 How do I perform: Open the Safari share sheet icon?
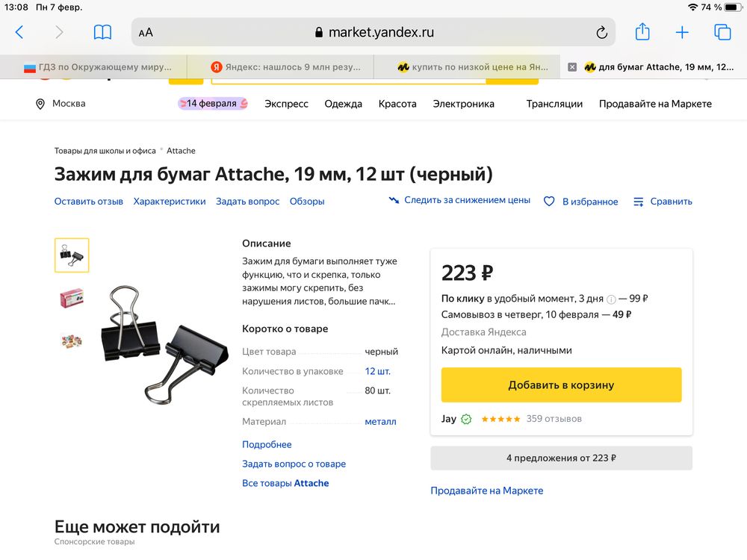642,32
